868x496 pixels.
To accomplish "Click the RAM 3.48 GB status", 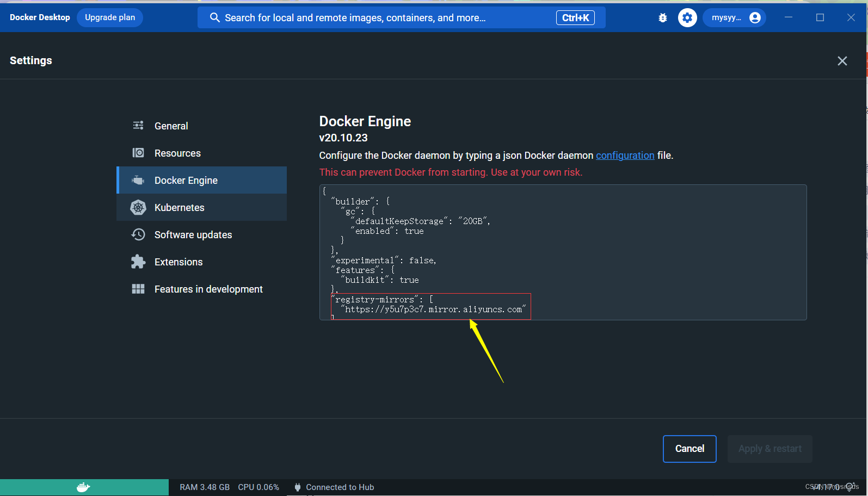I will (x=205, y=487).
